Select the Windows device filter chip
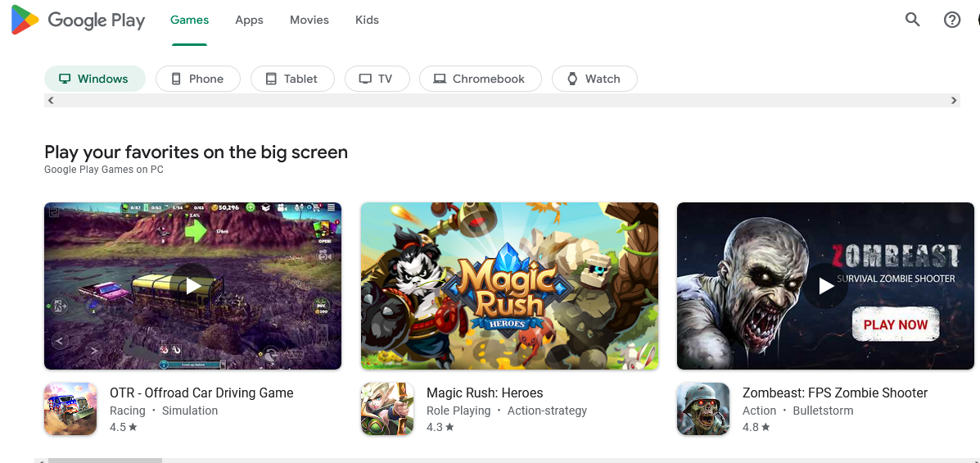Screen dimensions: 980x463 94,79
